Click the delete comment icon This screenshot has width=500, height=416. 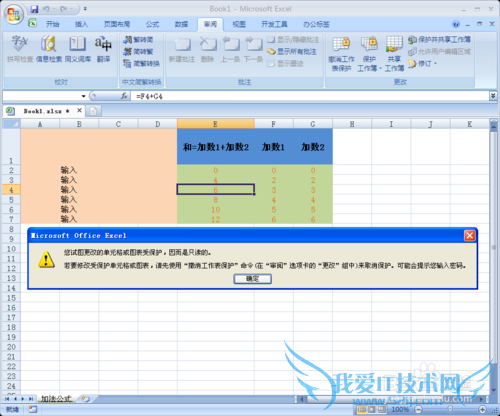point(208,49)
